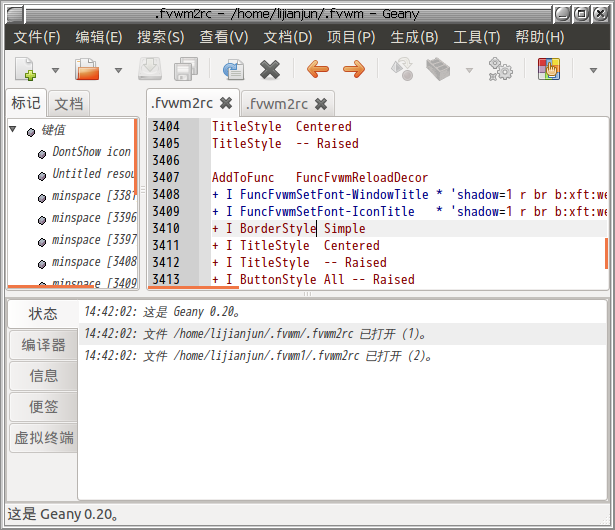The width and height of the screenshot is (615, 530).
Task: Expand the toolbar overflow arrow
Action: point(593,70)
